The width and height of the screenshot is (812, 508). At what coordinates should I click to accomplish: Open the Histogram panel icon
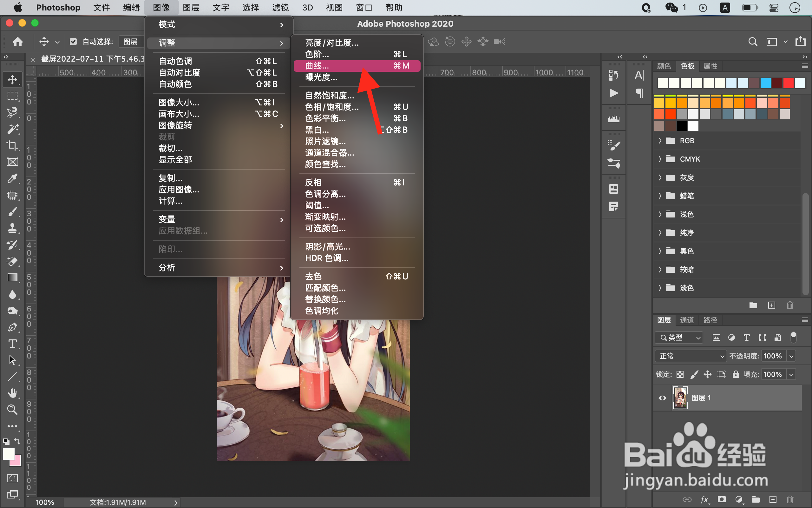point(614,119)
